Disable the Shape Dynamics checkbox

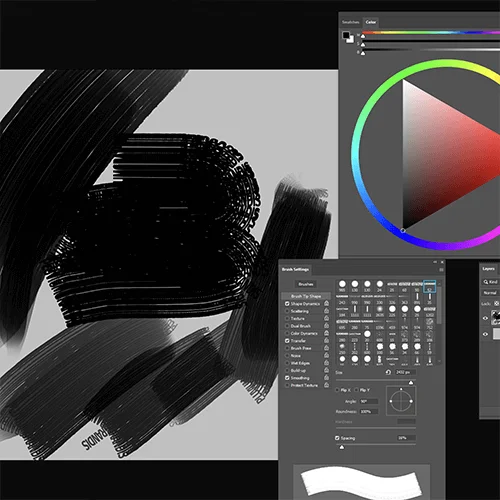click(x=287, y=304)
